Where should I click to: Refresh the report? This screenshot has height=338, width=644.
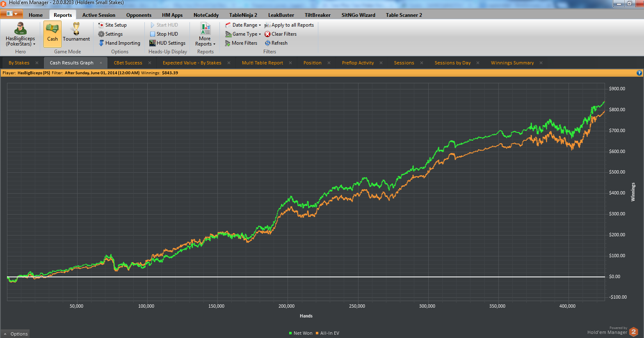pos(276,43)
